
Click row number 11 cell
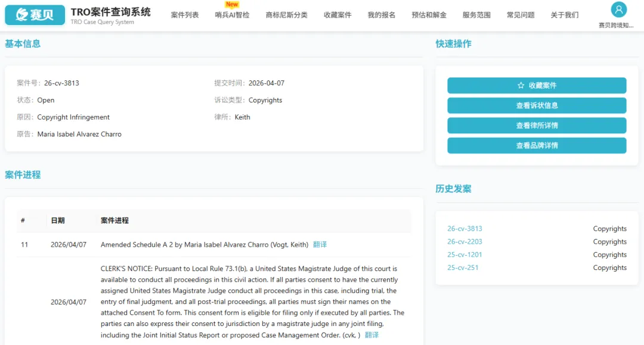[x=24, y=244]
